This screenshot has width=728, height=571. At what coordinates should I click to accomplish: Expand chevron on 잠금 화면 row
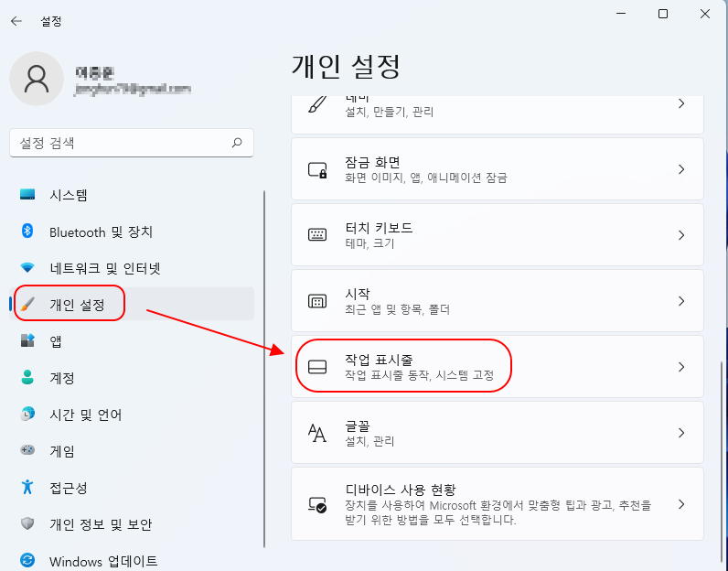pyautogui.click(x=681, y=169)
